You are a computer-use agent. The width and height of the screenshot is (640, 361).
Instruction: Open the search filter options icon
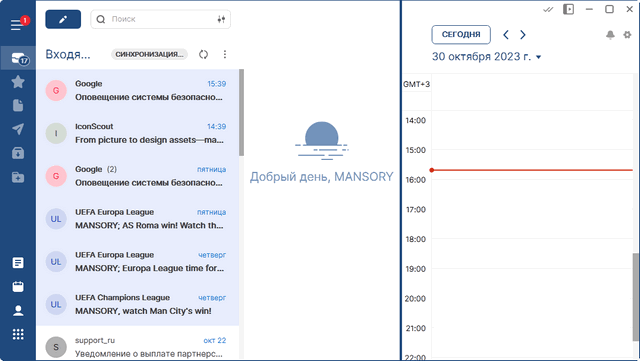221,19
